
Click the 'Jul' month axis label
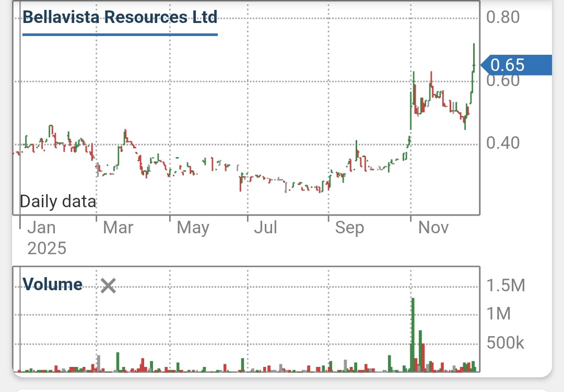click(265, 228)
